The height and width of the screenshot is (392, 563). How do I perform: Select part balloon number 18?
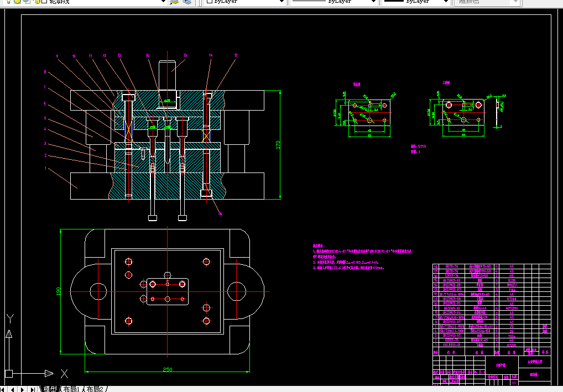pyautogui.click(x=220, y=213)
